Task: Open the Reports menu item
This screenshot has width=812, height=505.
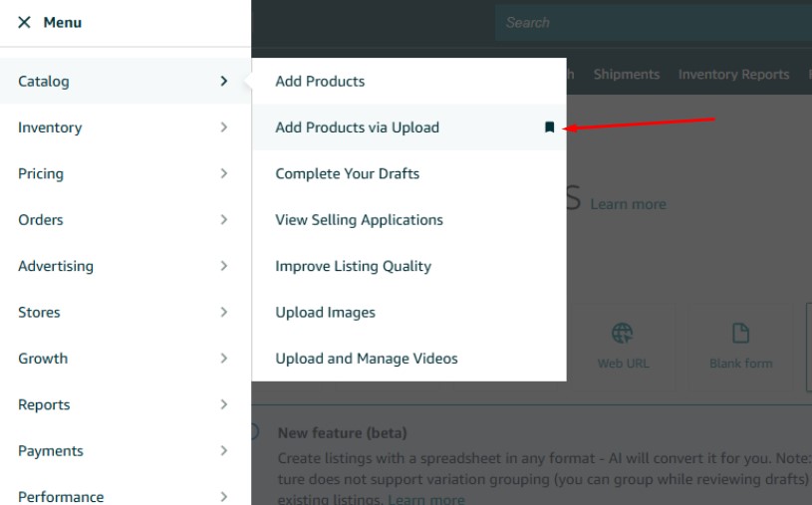Action: (x=126, y=404)
